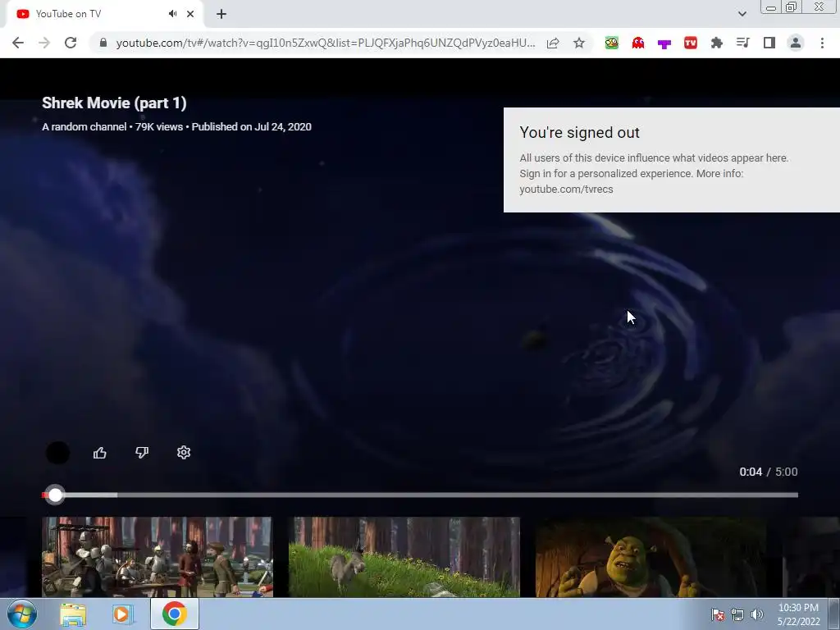
Task: Open Chrome's three-dot menu
Action: coord(822,43)
